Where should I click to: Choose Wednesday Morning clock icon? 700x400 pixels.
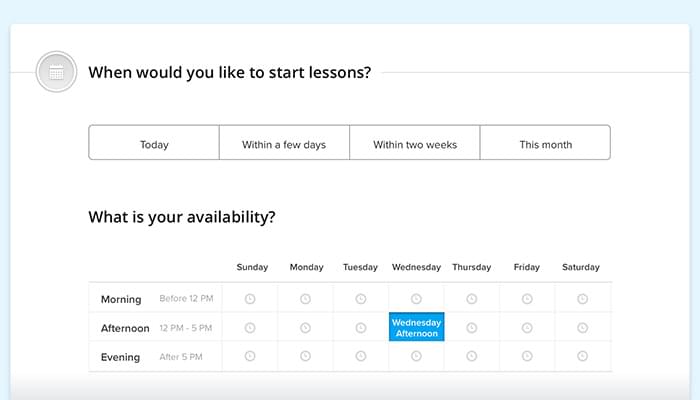click(416, 299)
